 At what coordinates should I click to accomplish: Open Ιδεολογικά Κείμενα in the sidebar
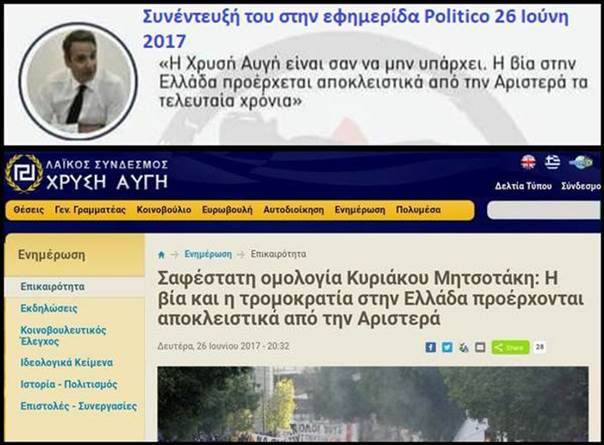[67, 362]
